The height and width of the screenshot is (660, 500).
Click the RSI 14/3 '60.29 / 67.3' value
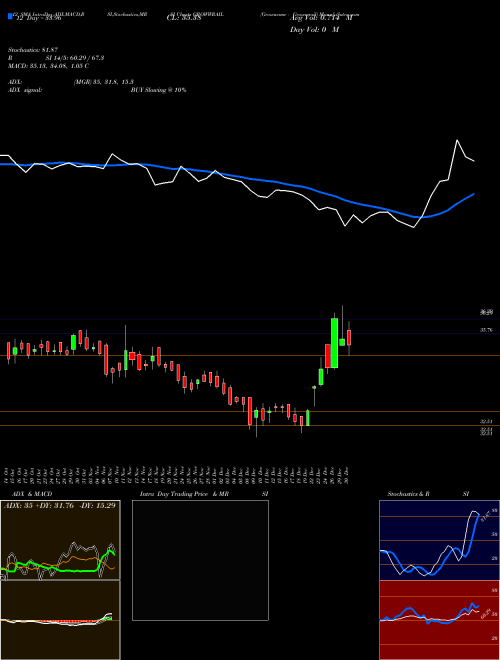click(x=87, y=58)
